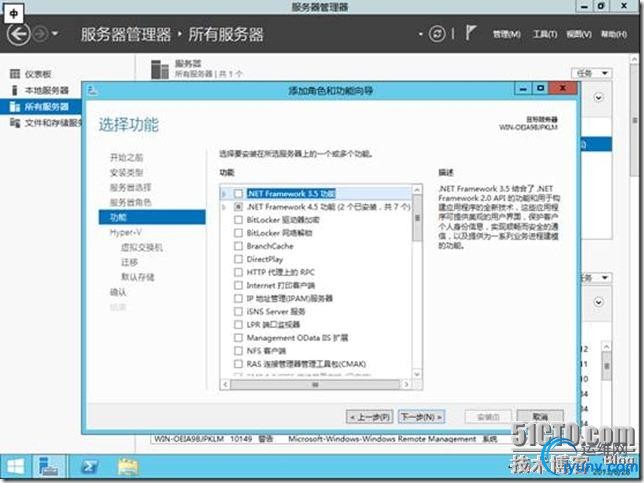
Task: Click the forward arrow in Server Manager header
Action: 40,34
